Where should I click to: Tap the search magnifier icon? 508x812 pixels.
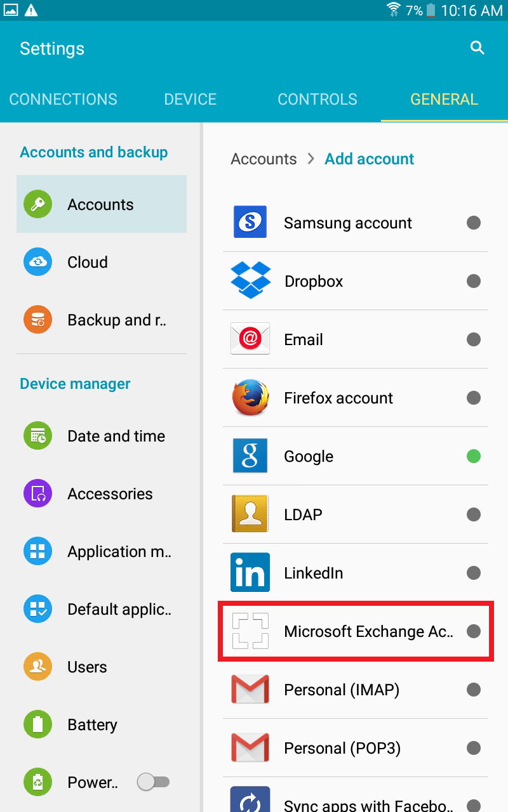477,48
